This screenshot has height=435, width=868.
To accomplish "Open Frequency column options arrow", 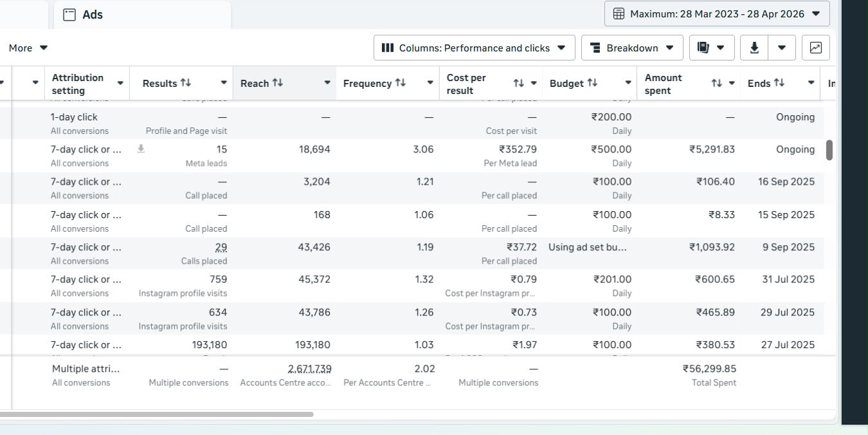I will 430,83.
